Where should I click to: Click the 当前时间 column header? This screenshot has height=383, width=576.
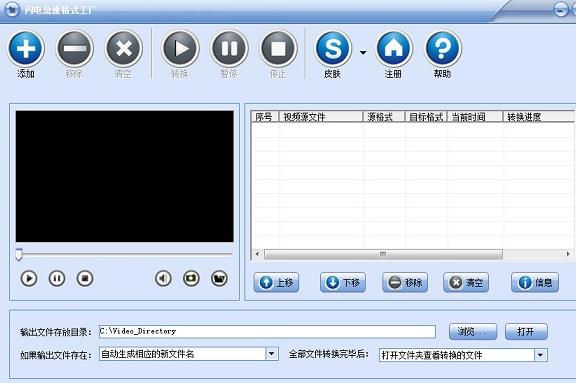click(x=475, y=117)
